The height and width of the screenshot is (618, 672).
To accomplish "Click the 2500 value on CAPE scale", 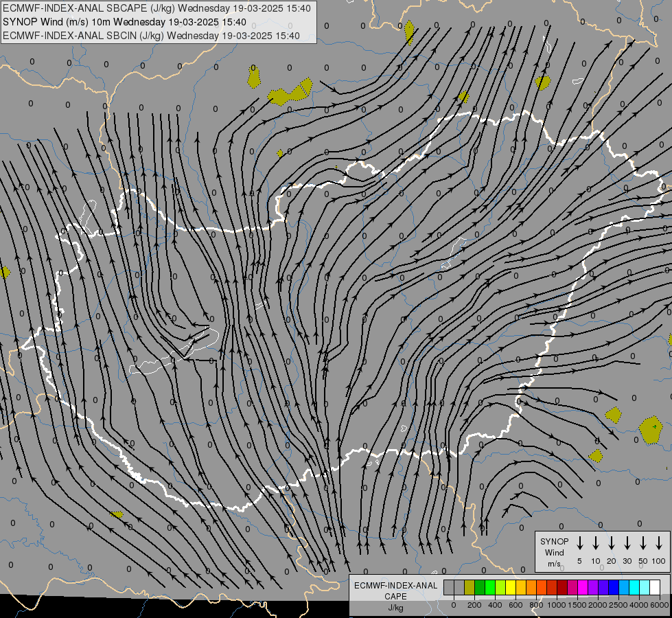I will tap(618, 605).
